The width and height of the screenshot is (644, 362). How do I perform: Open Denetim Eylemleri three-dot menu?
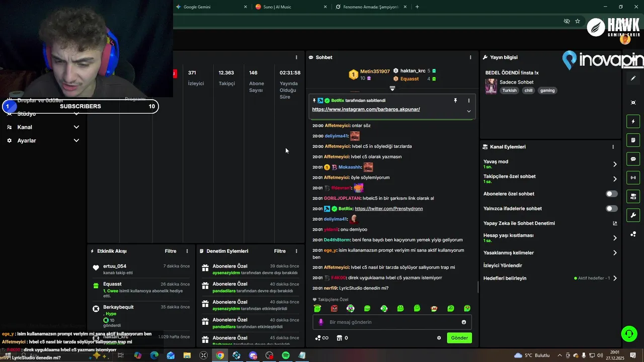click(296, 251)
